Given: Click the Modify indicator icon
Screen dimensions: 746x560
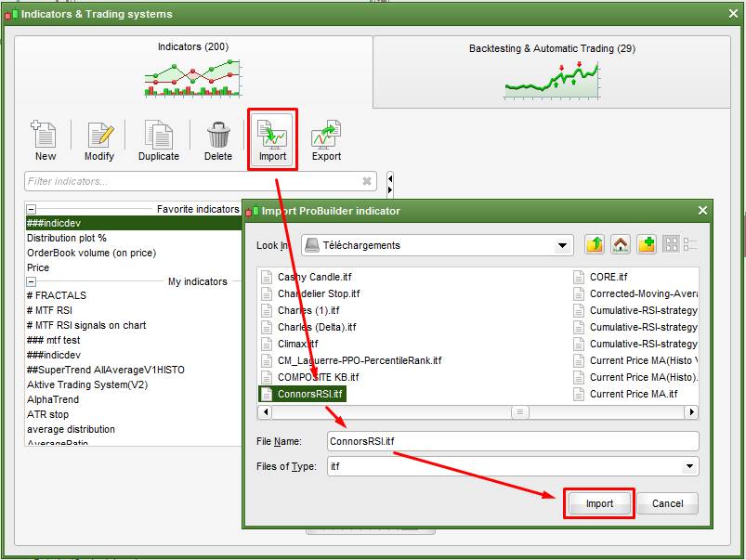Looking at the screenshot, I should pos(100,135).
